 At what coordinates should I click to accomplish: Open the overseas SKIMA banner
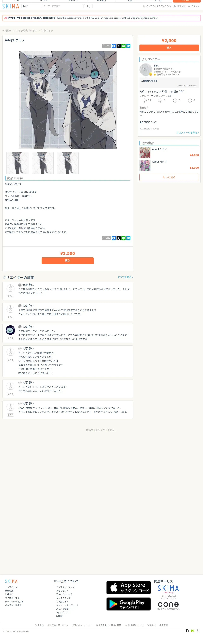pos(101,18)
